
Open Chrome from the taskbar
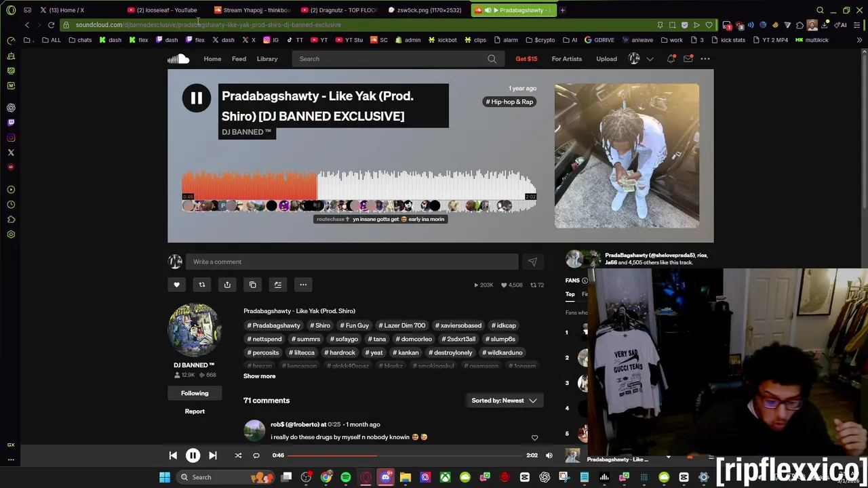[326, 477]
